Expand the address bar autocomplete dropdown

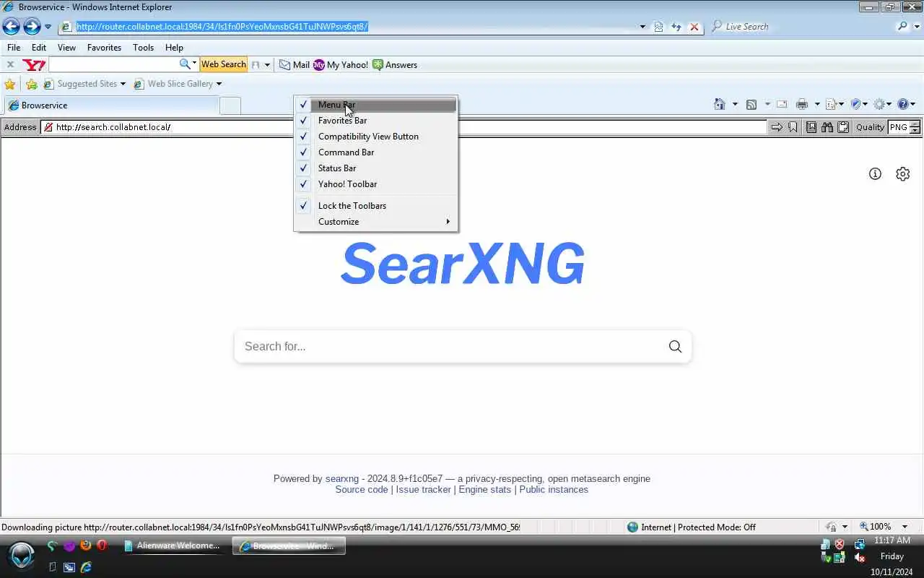642,27
